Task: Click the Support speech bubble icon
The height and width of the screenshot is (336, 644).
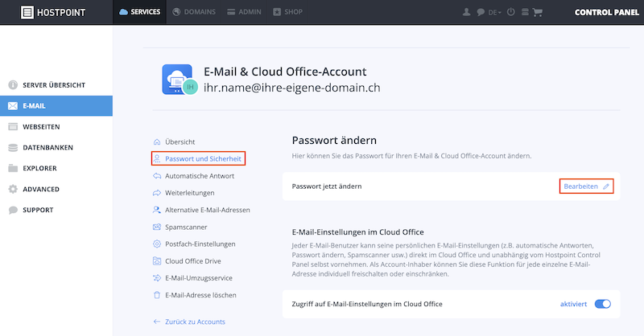Action: [x=13, y=210]
